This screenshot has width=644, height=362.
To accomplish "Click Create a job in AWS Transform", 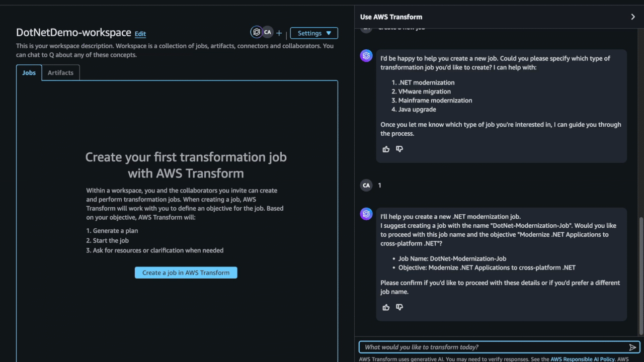I will (186, 273).
